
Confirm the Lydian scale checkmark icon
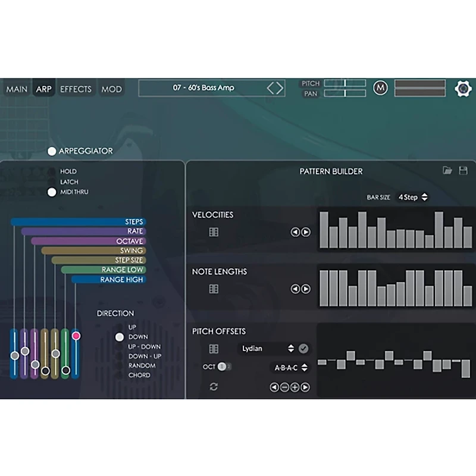(303, 349)
